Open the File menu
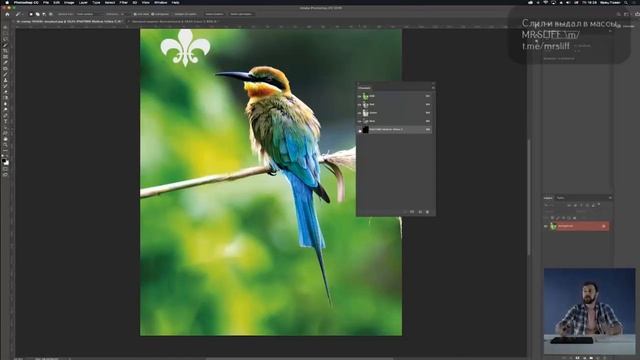The width and height of the screenshot is (640, 360). tap(46, 2)
